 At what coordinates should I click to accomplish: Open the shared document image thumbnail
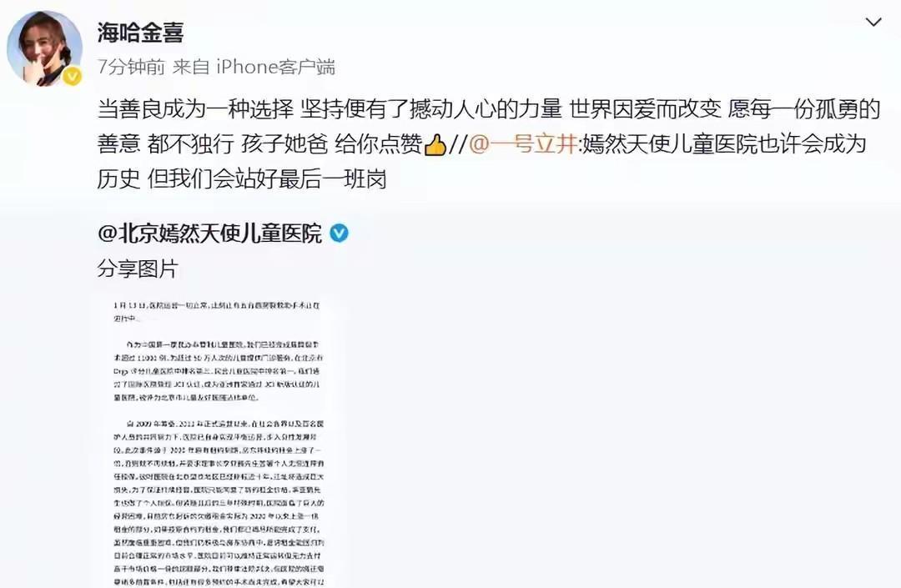point(219,442)
